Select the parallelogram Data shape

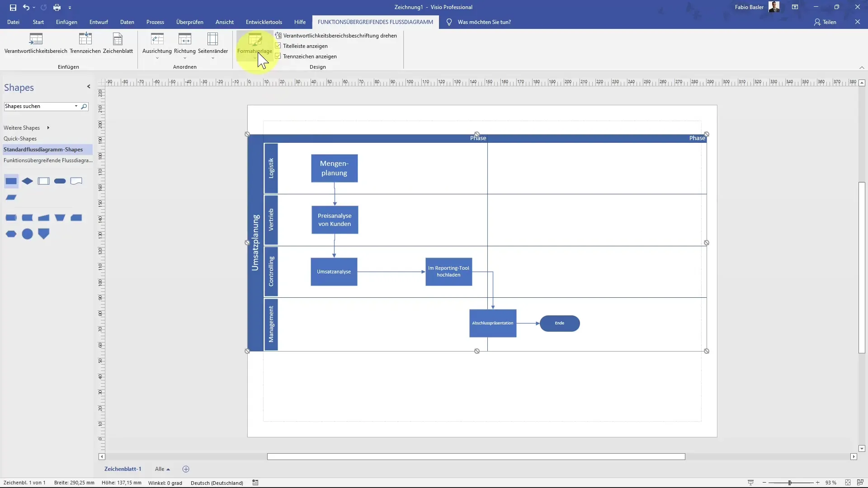pyautogui.click(x=11, y=197)
